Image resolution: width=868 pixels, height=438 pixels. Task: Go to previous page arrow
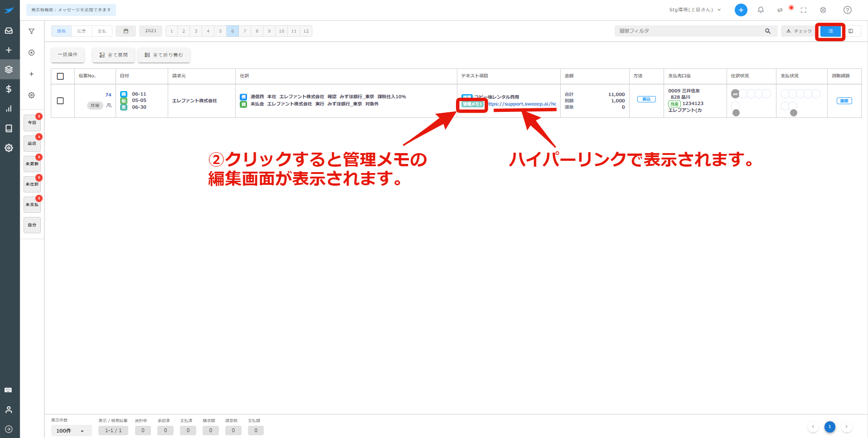click(813, 427)
